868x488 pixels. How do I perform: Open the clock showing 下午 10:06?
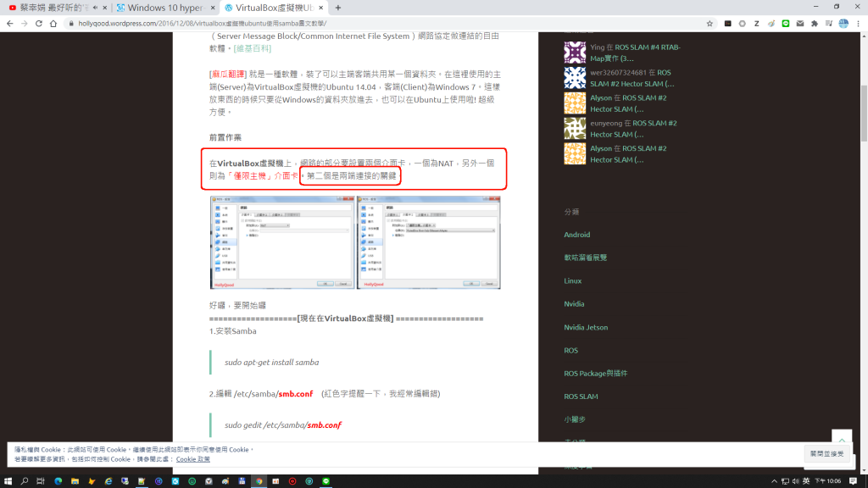[x=828, y=481]
